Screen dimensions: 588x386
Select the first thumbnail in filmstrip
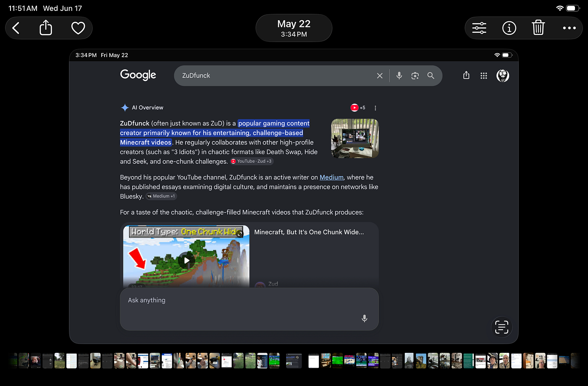(13, 360)
